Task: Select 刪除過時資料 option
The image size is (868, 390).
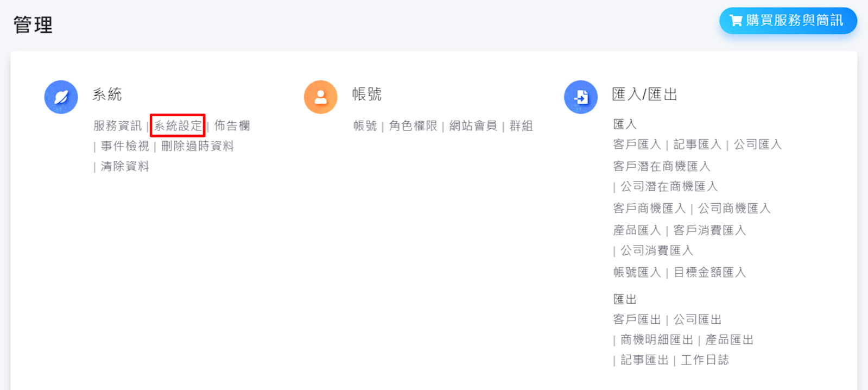Action: (198, 146)
